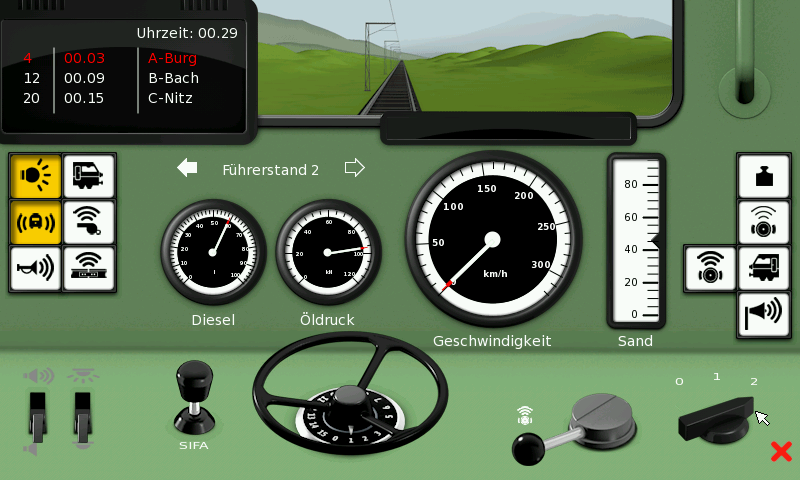This screenshot has width=800, height=480.
Task: Click the rail track signal icon
Action: pyautogui.click(x=89, y=268)
